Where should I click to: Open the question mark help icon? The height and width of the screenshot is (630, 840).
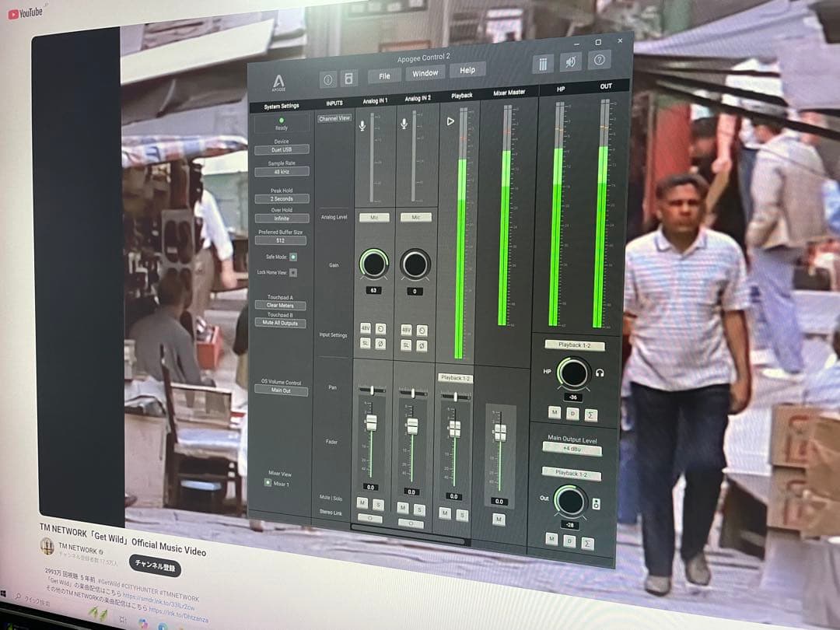pos(599,60)
